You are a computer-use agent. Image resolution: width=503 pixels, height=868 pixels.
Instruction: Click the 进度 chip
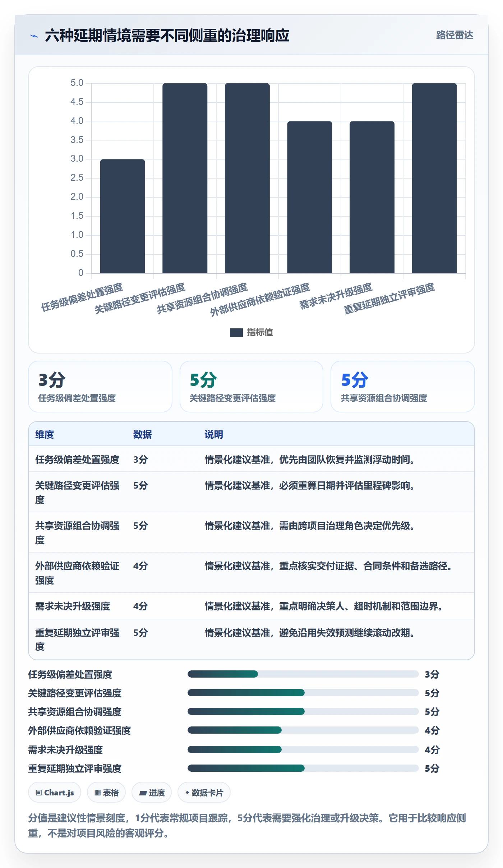[x=152, y=792]
